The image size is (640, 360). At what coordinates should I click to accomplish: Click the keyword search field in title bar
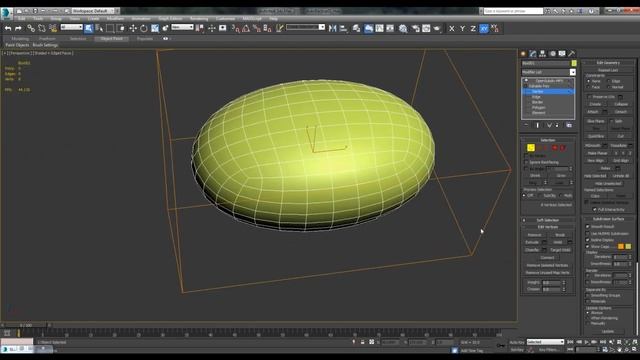[x=513, y=11]
